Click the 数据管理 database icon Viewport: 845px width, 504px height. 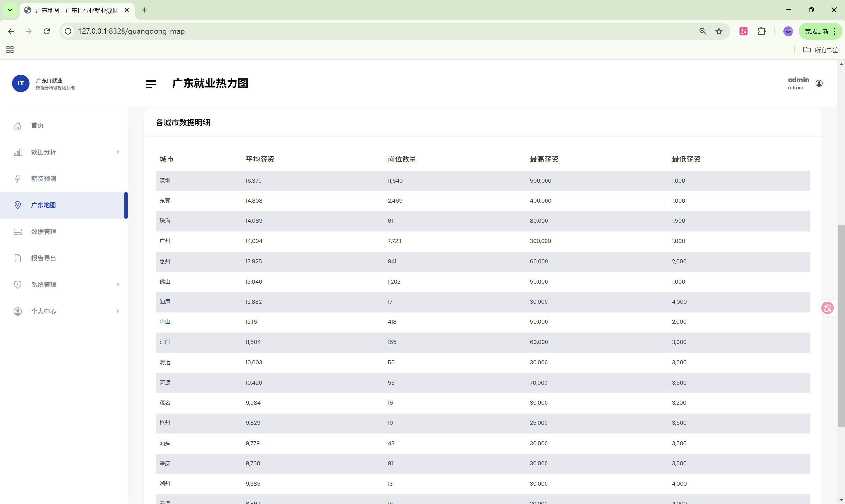click(x=18, y=232)
